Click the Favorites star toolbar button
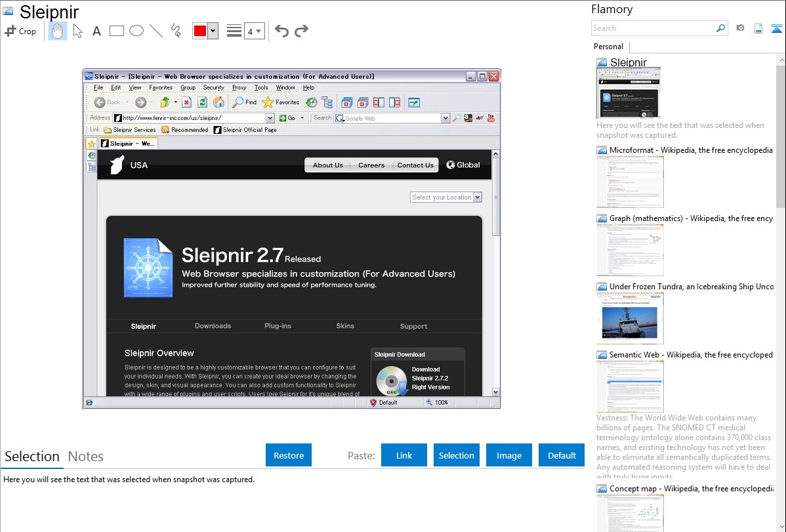This screenshot has width=786, height=532. (x=281, y=102)
